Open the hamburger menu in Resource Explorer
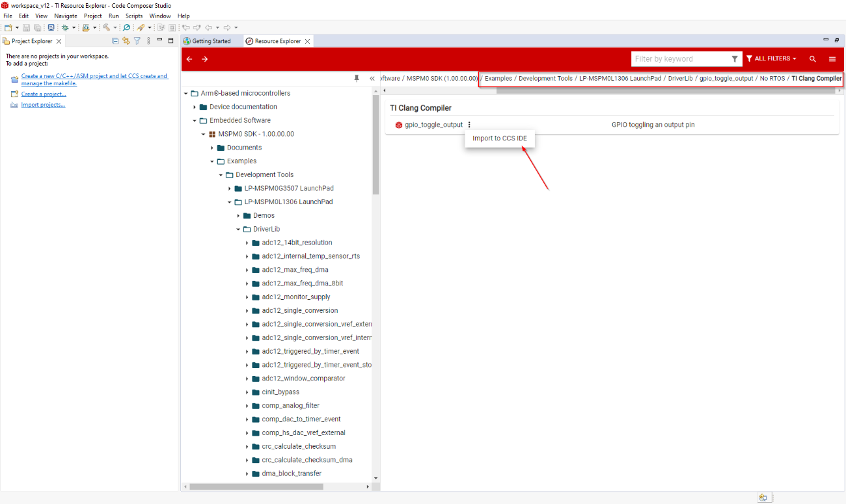Viewport: 846px width, 504px height. pos(832,59)
